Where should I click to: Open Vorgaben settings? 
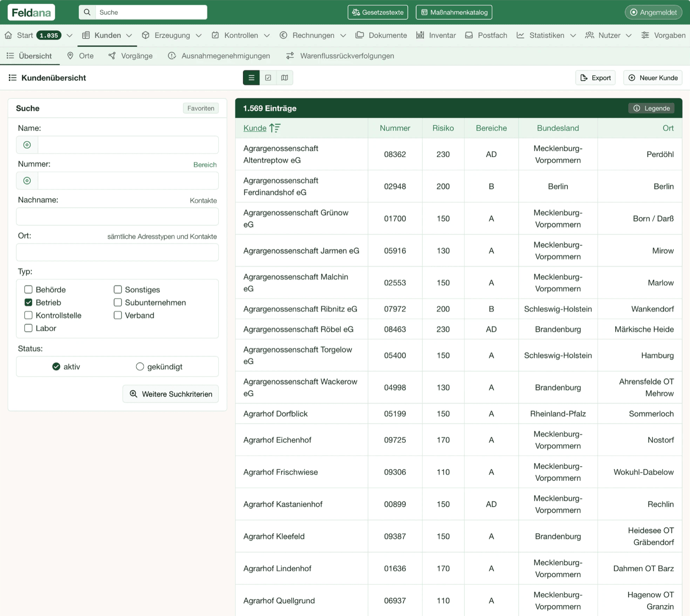663,35
